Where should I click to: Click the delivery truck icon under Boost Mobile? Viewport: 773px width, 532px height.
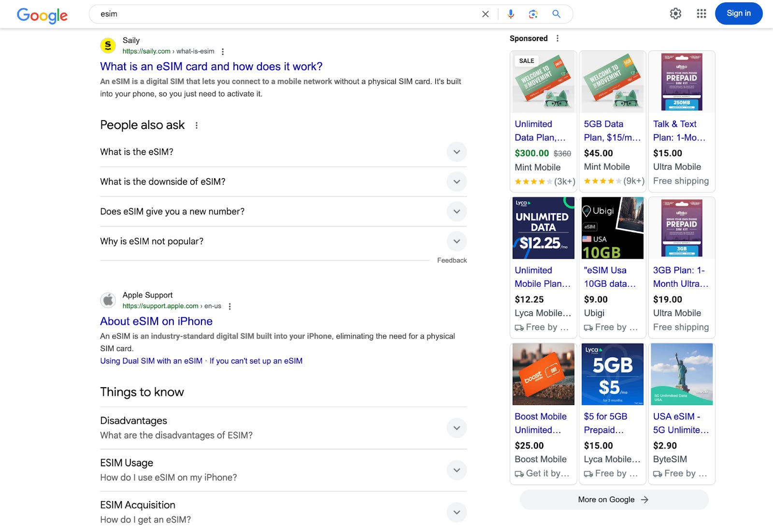coord(519,474)
